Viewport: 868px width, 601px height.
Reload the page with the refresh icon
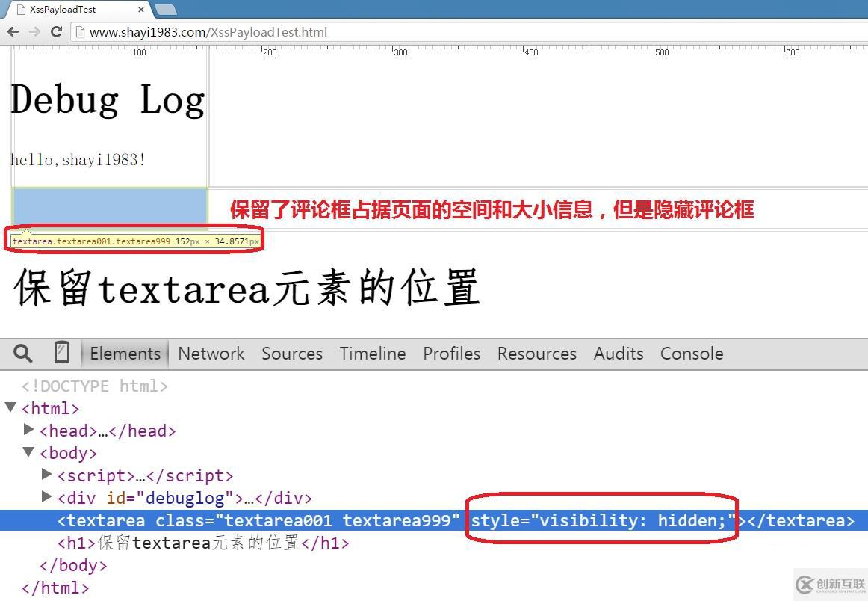(56, 31)
